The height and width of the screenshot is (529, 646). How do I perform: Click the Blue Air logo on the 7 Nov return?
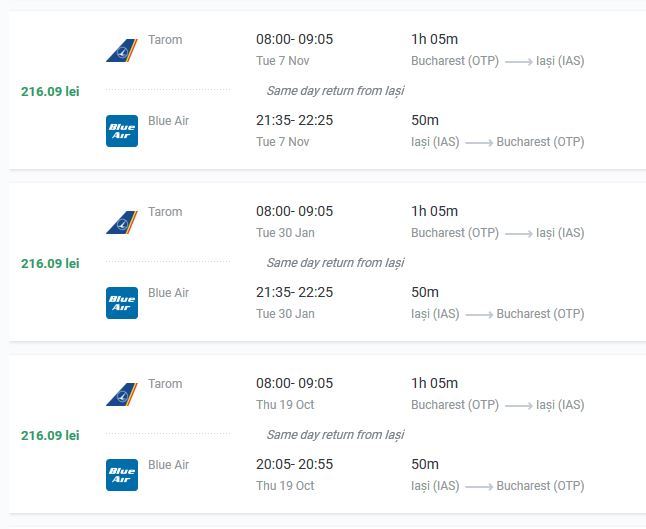(x=122, y=131)
